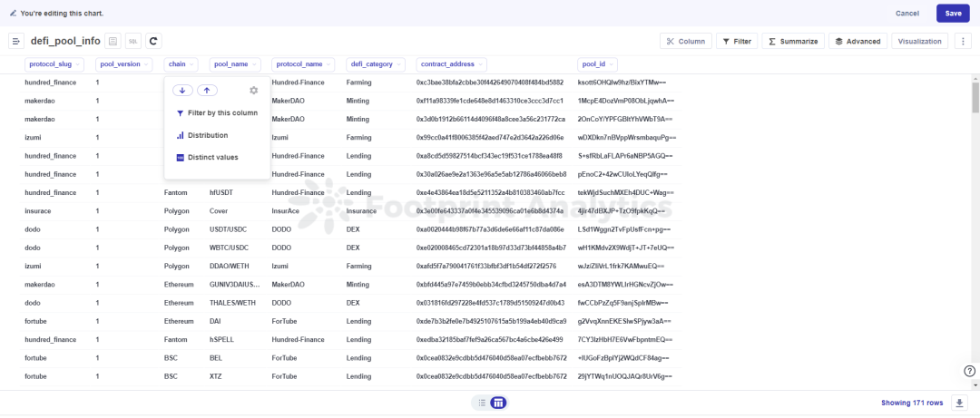980x418 pixels.
Task: Open the Column toolbar button
Action: [x=685, y=41]
